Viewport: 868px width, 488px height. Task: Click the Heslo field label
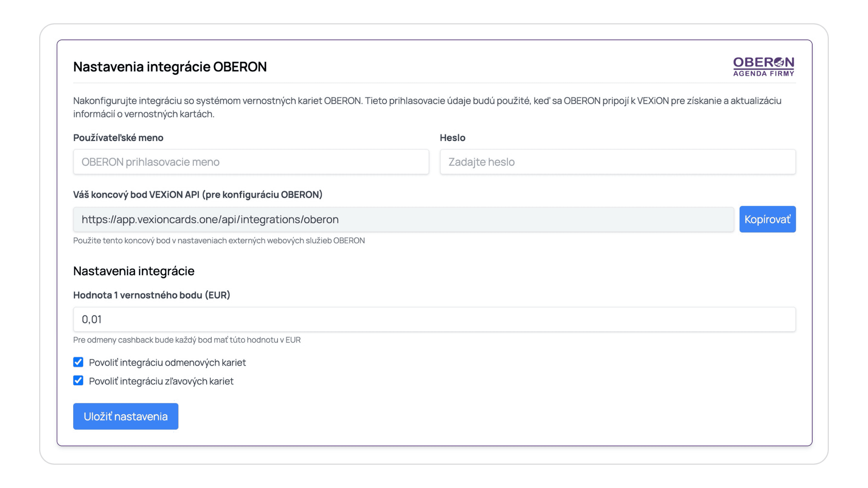point(452,137)
